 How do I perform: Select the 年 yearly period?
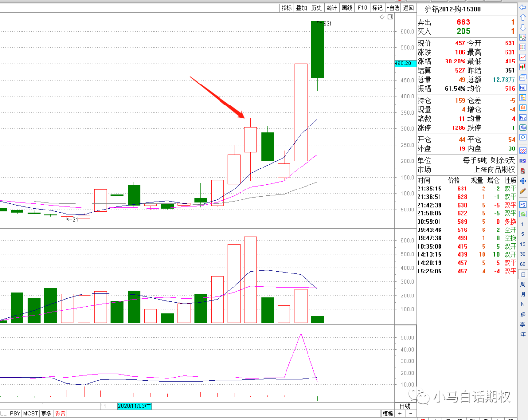(x=523, y=334)
